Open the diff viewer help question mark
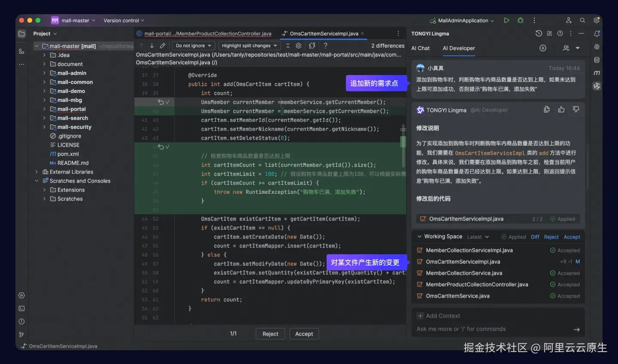The height and width of the screenshot is (364, 618). click(325, 45)
